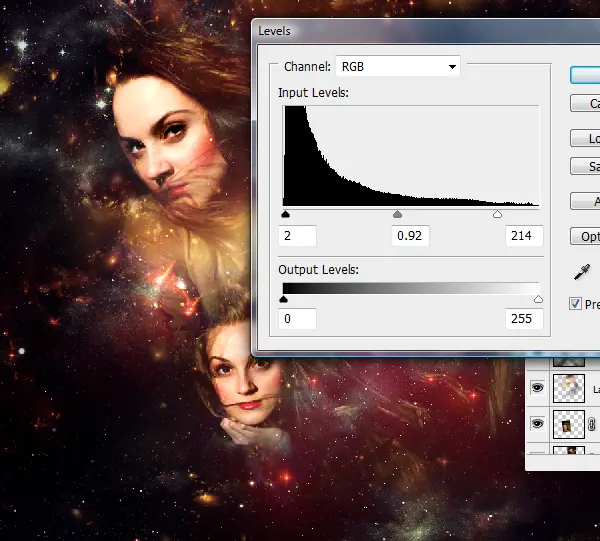This screenshot has height=541, width=600.
Task: Pick the black point eyedropper tool
Action: [x=582, y=272]
